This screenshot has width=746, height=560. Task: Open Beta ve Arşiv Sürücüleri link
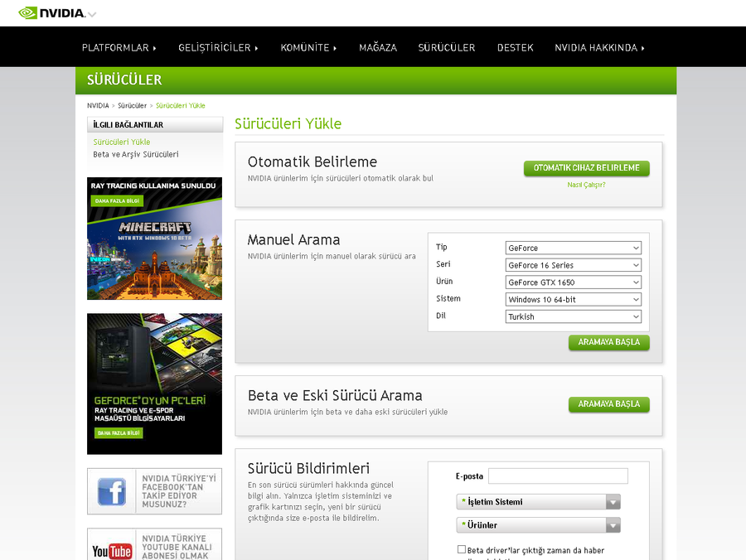click(x=136, y=154)
